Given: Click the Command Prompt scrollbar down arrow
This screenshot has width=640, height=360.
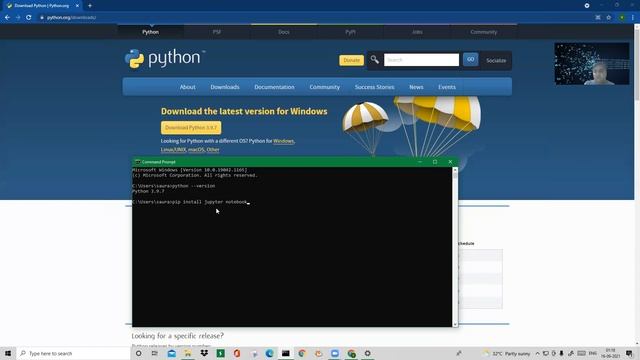Looking at the screenshot, I should [455, 324].
